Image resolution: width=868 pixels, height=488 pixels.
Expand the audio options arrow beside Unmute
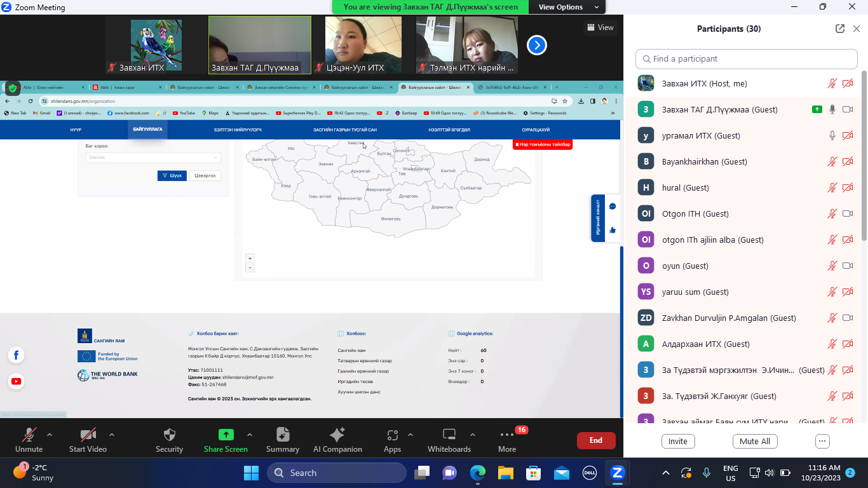(50, 435)
